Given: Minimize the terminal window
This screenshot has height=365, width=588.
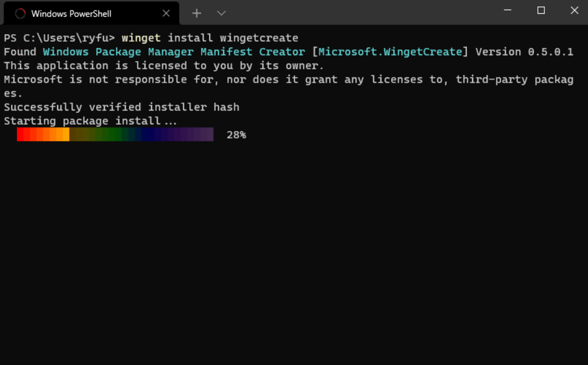Looking at the screenshot, I should pos(507,10).
